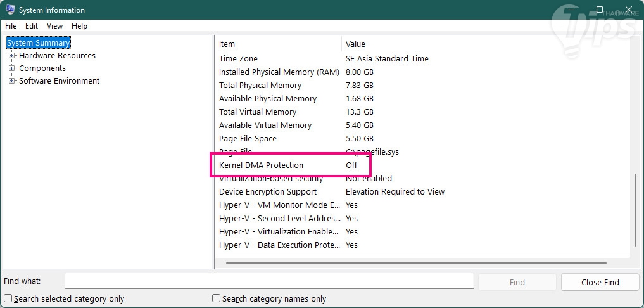Tick Search category names only checkbox
This screenshot has height=308, width=644.
point(217,298)
